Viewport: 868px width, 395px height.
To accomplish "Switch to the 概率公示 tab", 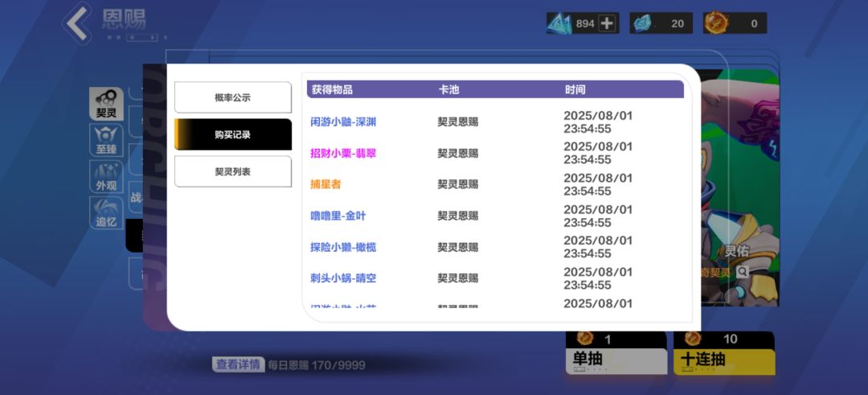I will [x=233, y=97].
